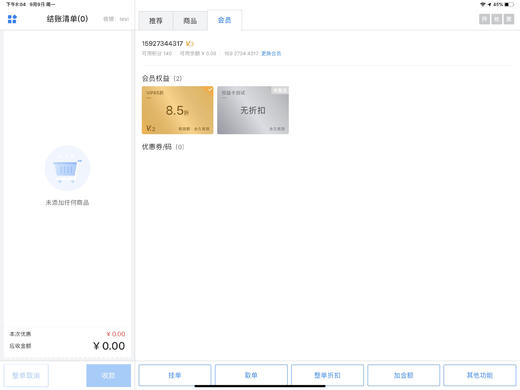Click the 挂单 button
The height and width of the screenshot is (390, 520).
175,375
